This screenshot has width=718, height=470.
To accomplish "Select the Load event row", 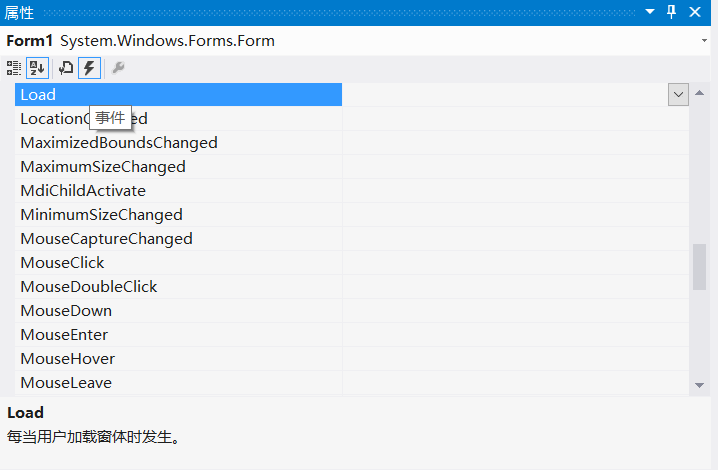I will (180, 94).
